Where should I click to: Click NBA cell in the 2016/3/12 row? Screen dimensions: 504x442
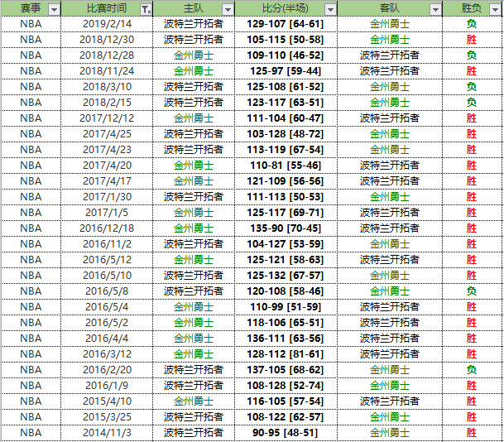click(31, 354)
